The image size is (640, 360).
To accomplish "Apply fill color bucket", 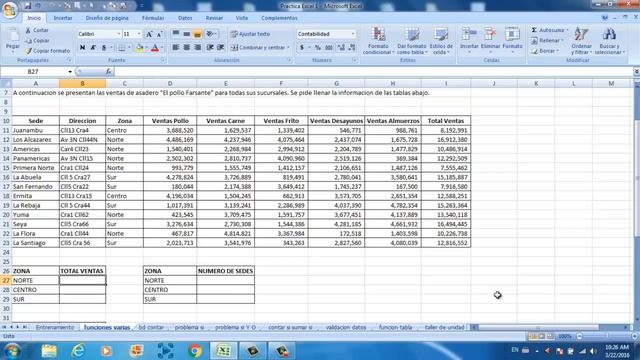I will coord(140,48).
